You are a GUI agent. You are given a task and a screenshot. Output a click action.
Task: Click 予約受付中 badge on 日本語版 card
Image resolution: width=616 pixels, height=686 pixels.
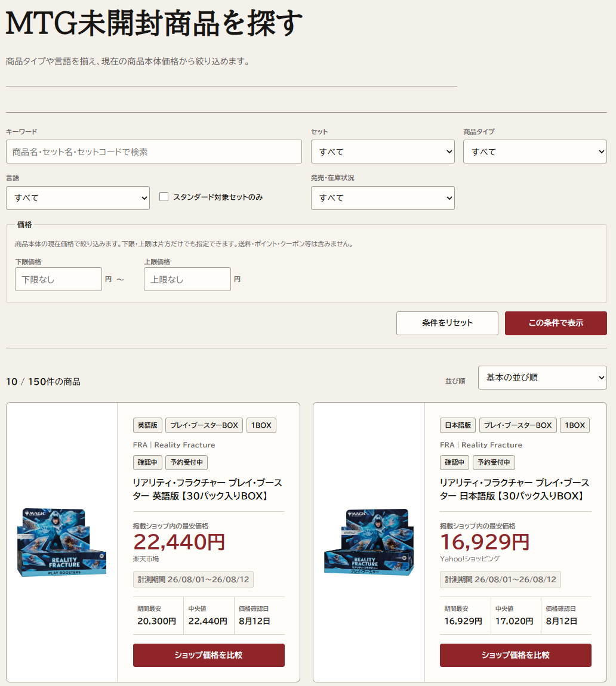tap(494, 462)
